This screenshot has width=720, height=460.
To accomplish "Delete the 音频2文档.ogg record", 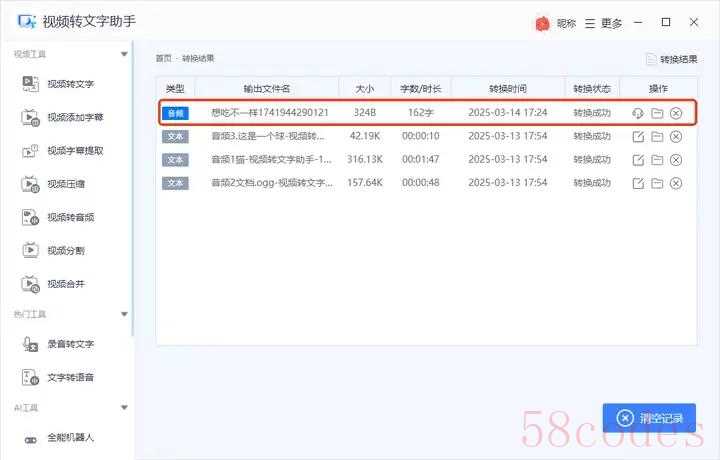I will (676, 183).
